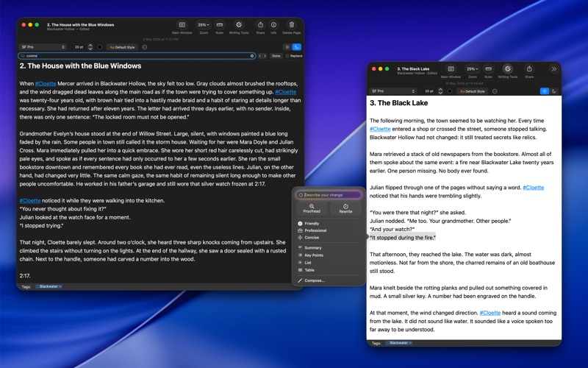Image resolution: width=588 pixels, height=368 pixels.
Task: Click #Cloette link before 'heard a sound'
Action: 490,313
